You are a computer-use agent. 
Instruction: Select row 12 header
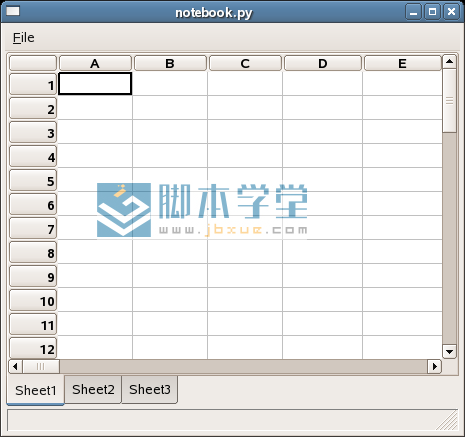click(33, 348)
